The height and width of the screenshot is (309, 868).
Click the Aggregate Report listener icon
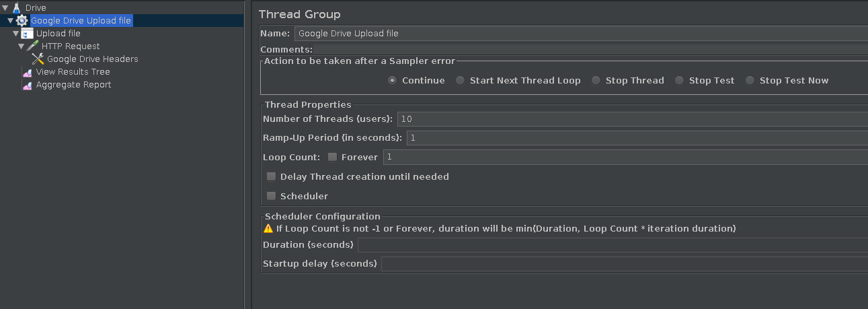pyautogui.click(x=28, y=85)
